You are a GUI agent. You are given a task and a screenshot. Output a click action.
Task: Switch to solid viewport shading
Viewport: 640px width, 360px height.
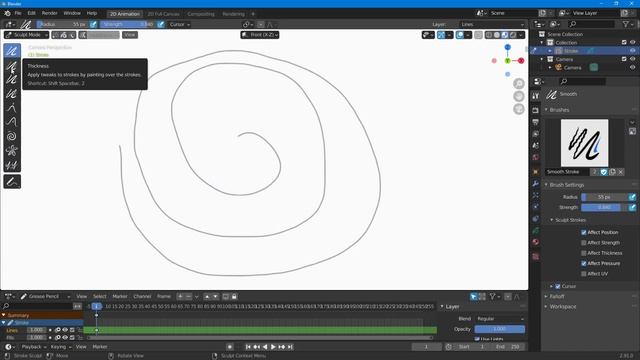coord(497,35)
